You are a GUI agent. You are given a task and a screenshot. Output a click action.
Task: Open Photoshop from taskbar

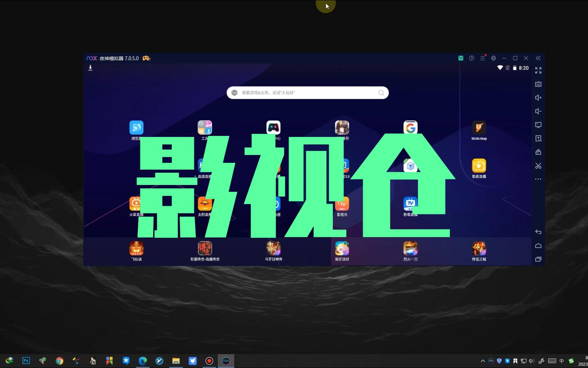(26, 361)
